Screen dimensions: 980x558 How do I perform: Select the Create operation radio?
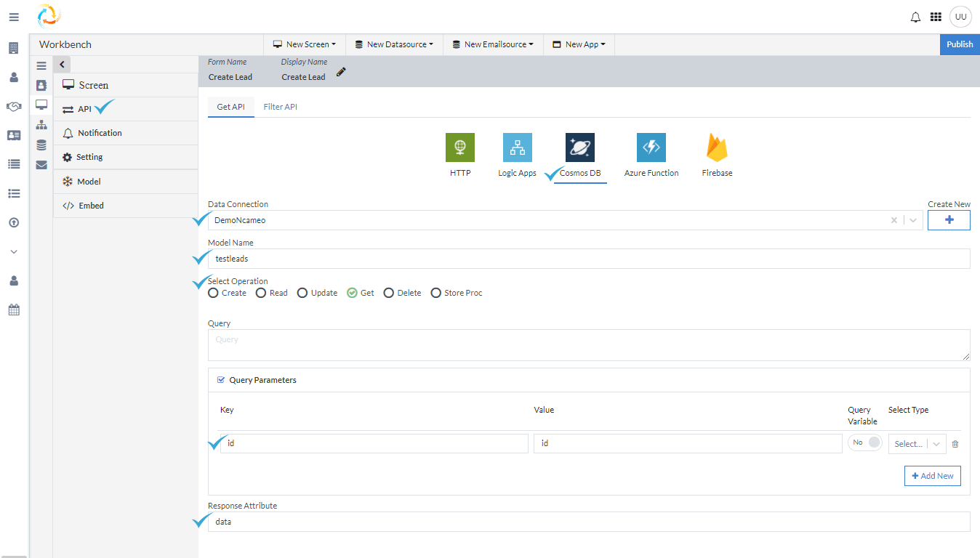213,293
